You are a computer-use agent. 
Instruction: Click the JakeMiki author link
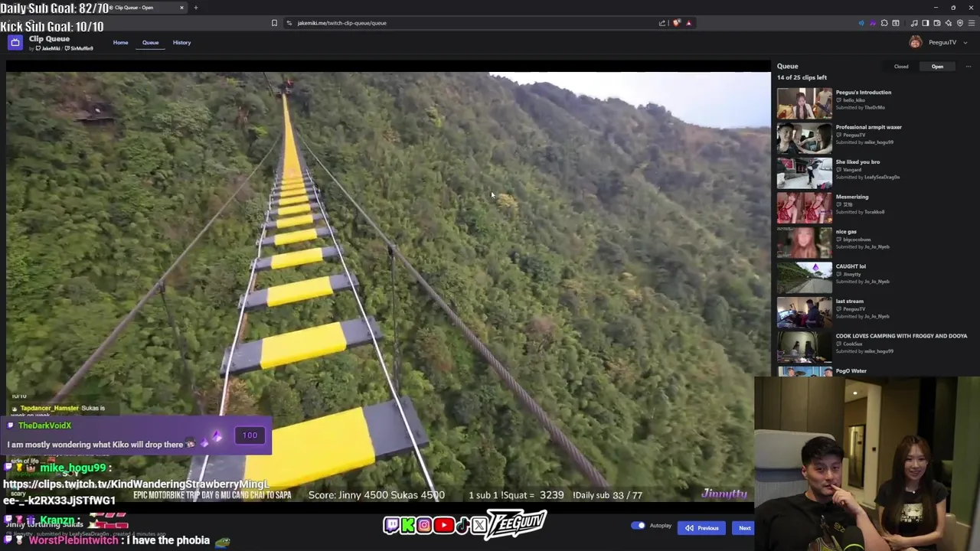(50, 49)
